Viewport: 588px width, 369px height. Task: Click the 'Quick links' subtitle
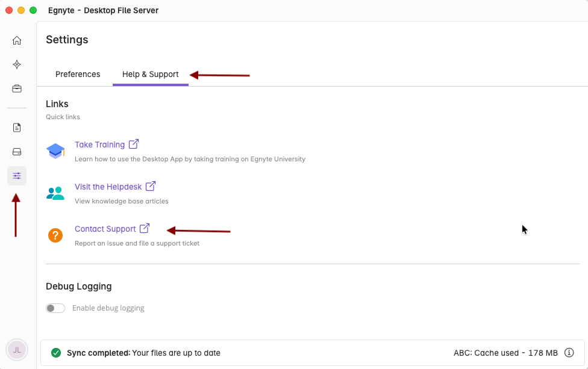(63, 117)
